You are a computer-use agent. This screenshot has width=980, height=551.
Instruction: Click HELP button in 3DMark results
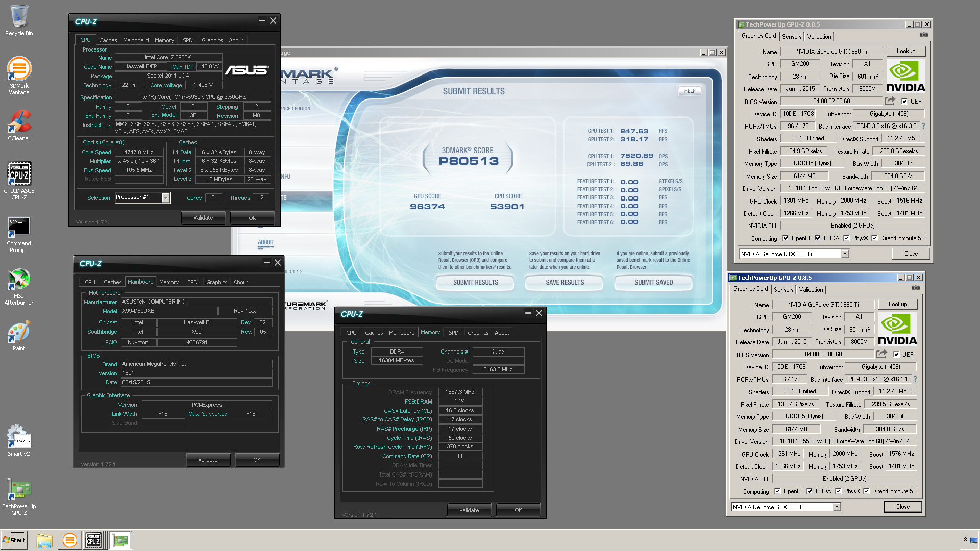click(x=690, y=91)
